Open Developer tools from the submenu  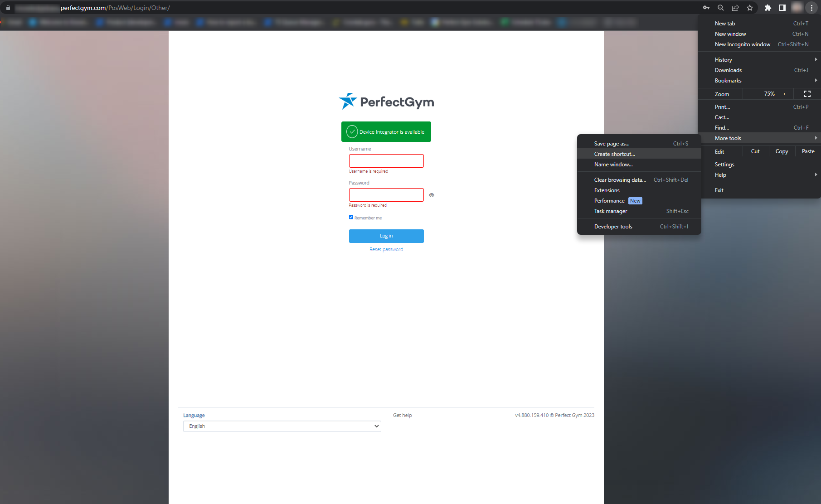[613, 227]
